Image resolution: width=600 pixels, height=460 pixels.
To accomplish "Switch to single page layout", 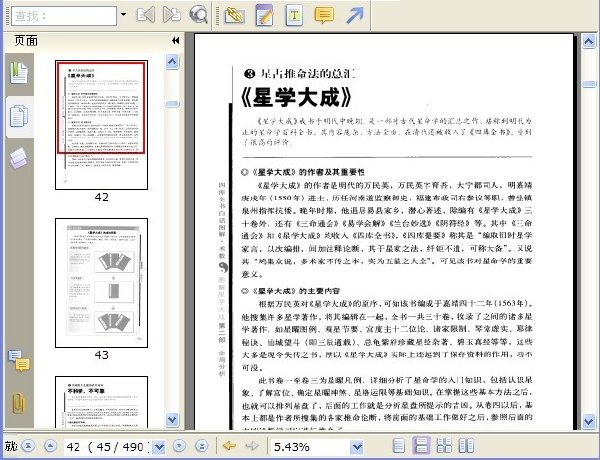I will [398, 446].
